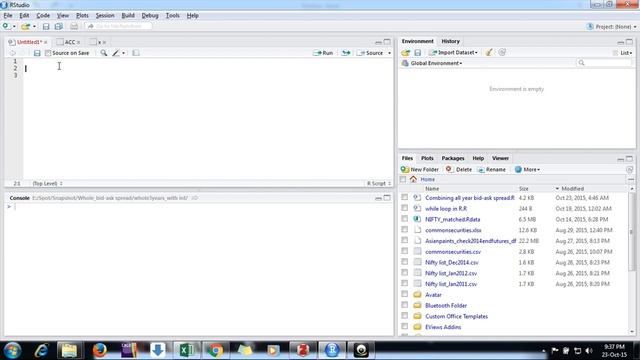Open the NIFTY_matched.Rdata file link
This screenshot has height=360, width=640.
(x=453, y=219)
